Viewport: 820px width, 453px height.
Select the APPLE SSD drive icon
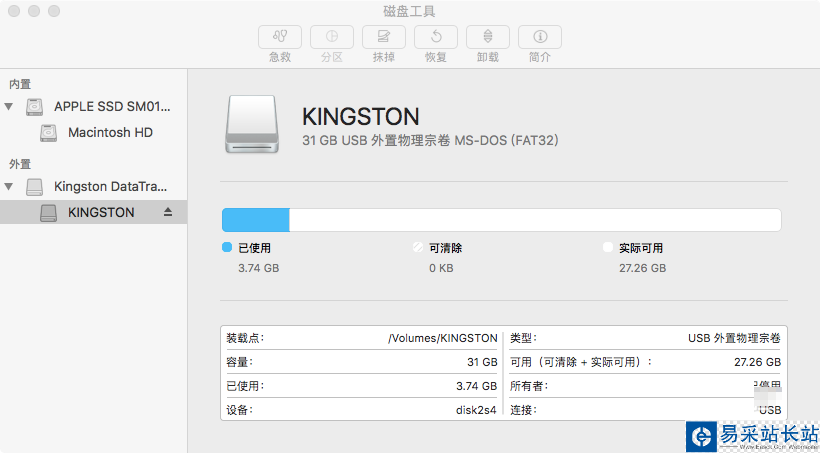coord(35,107)
